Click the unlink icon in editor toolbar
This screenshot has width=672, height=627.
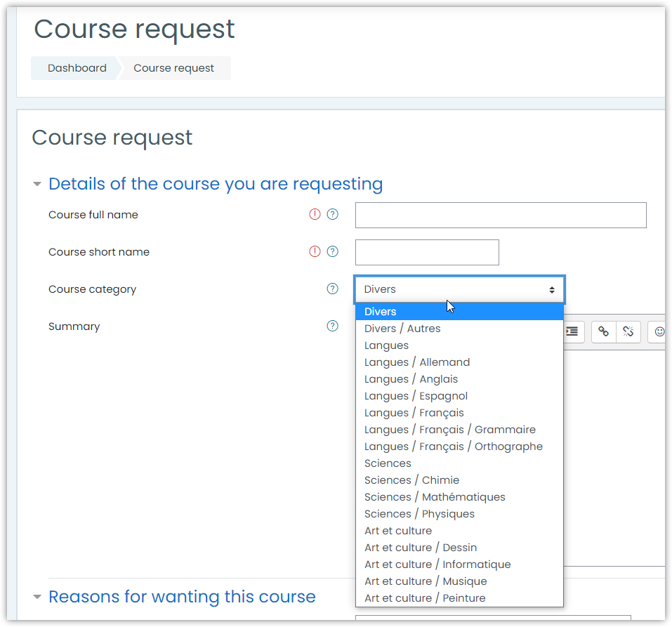tap(628, 331)
